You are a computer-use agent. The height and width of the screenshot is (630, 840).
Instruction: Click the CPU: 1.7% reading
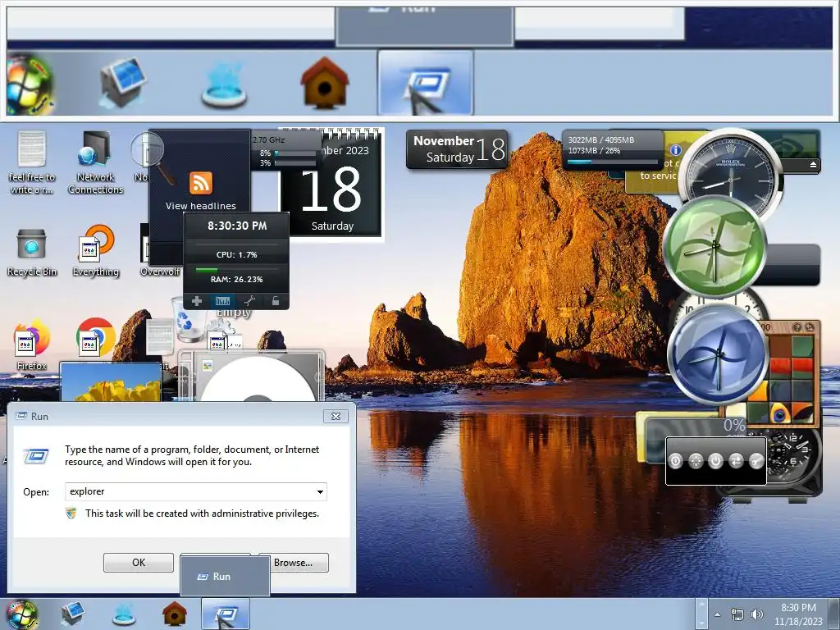click(x=236, y=254)
